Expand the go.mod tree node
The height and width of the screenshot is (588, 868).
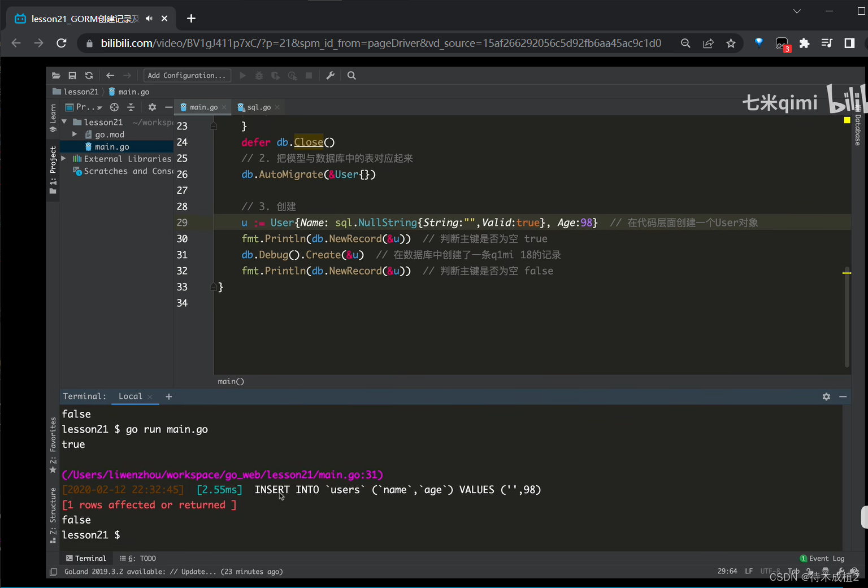[75, 134]
